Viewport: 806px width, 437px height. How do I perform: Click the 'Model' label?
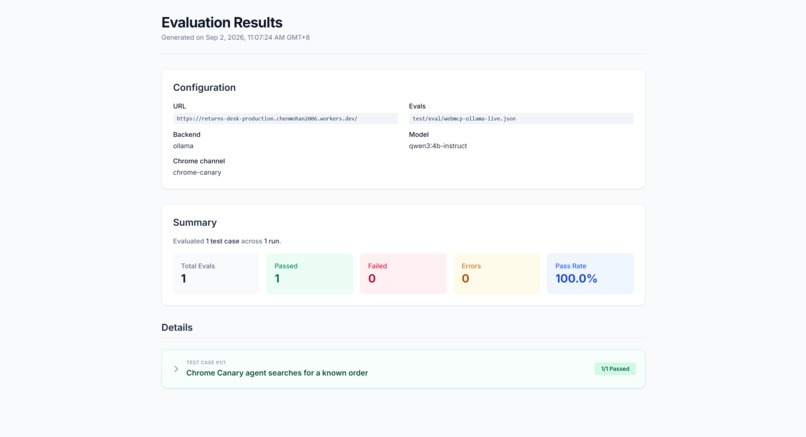[x=418, y=135]
